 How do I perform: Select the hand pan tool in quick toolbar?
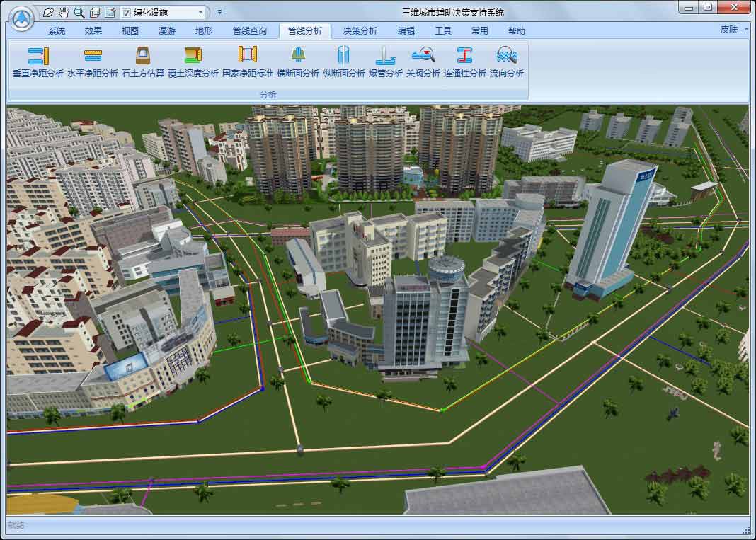(64, 13)
